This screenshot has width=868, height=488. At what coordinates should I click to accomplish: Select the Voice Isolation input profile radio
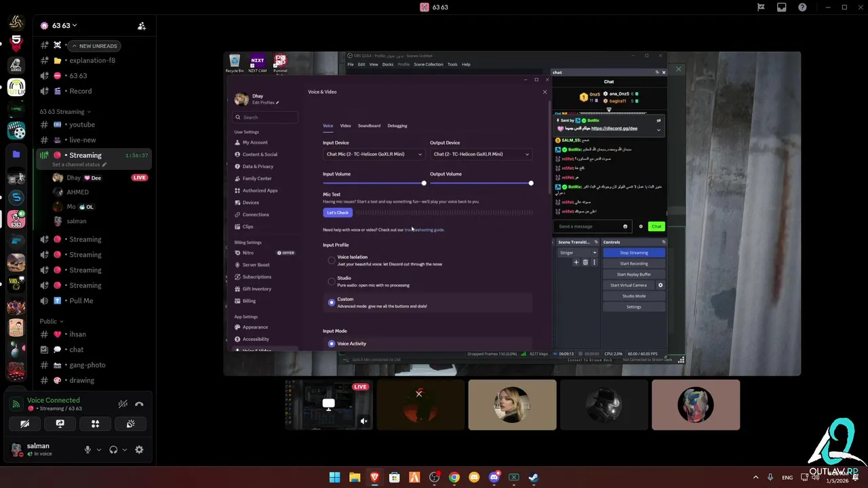click(x=332, y=260)
